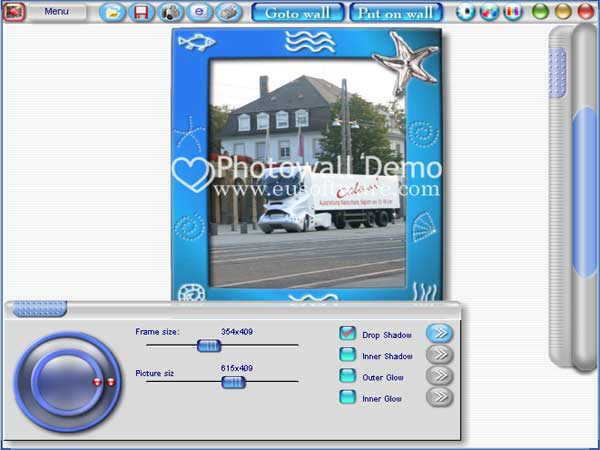Click the Picture size slider handle

[x=233, y=382]
